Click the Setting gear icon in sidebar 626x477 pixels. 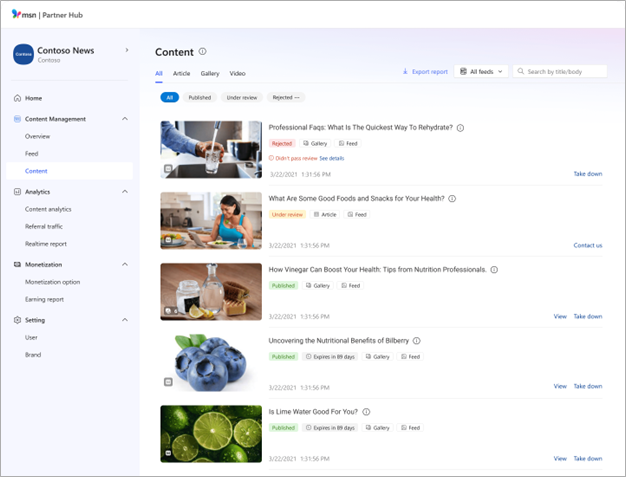tap(17, 320)
